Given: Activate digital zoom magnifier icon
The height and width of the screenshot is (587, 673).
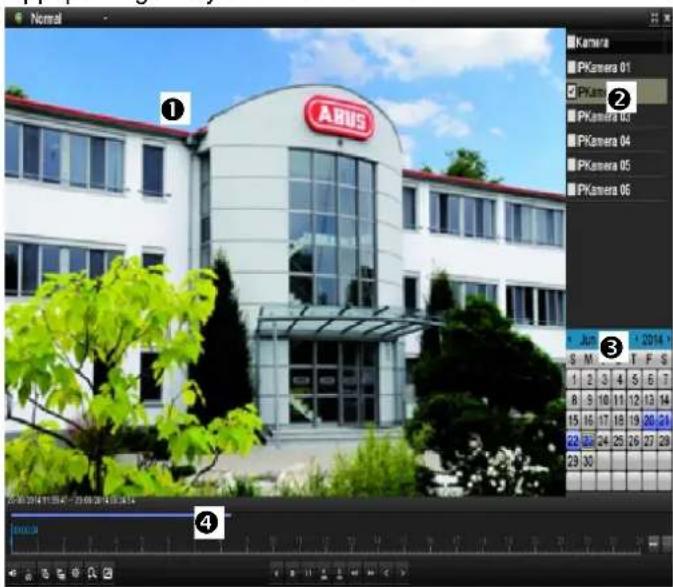Looking at the screenshot, I should (92, 573).
